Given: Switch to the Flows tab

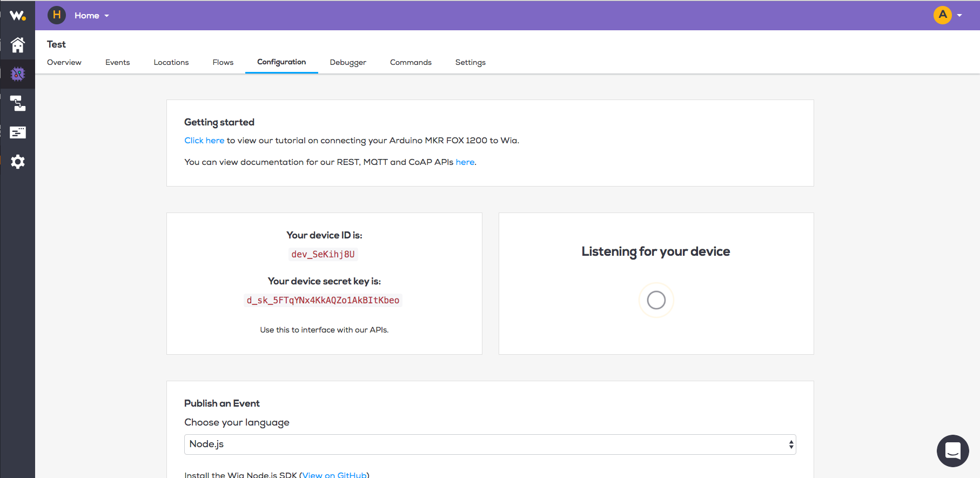Looking at the screenshot, I should tap(223, 62).
